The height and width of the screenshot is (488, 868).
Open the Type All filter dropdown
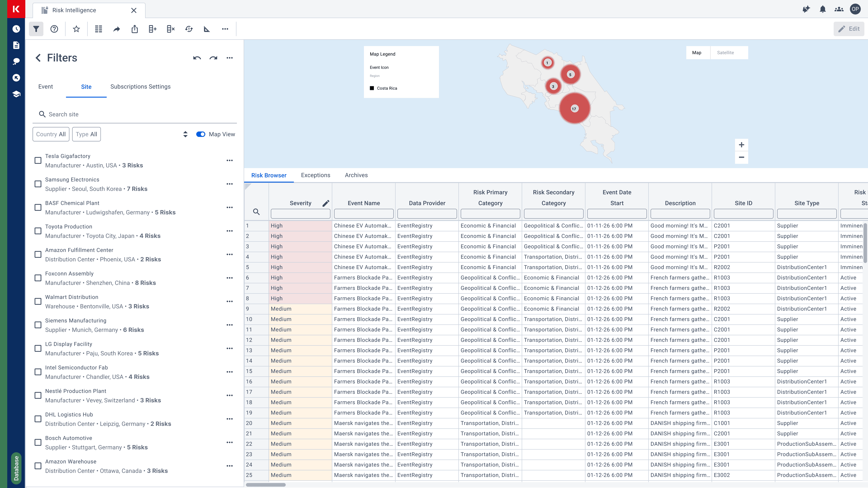(x=86, y=134)
